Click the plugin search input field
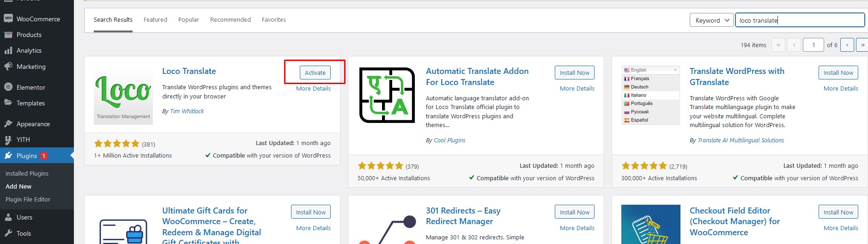Viewport: 868px width, 244px height. pyautogui.click(x=800, y=20)
